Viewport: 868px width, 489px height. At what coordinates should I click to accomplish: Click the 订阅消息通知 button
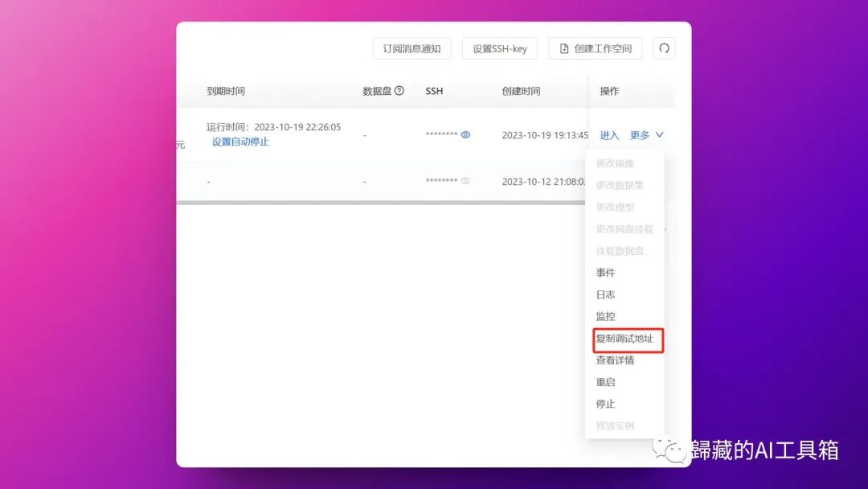411,49
